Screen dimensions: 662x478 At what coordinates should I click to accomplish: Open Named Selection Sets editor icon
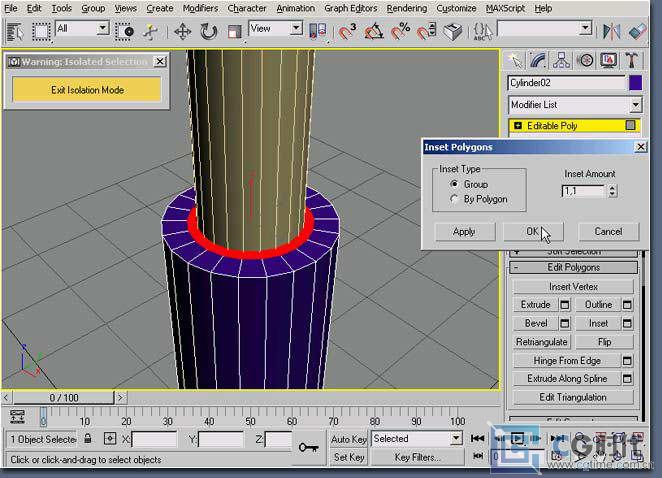[483, 32]
